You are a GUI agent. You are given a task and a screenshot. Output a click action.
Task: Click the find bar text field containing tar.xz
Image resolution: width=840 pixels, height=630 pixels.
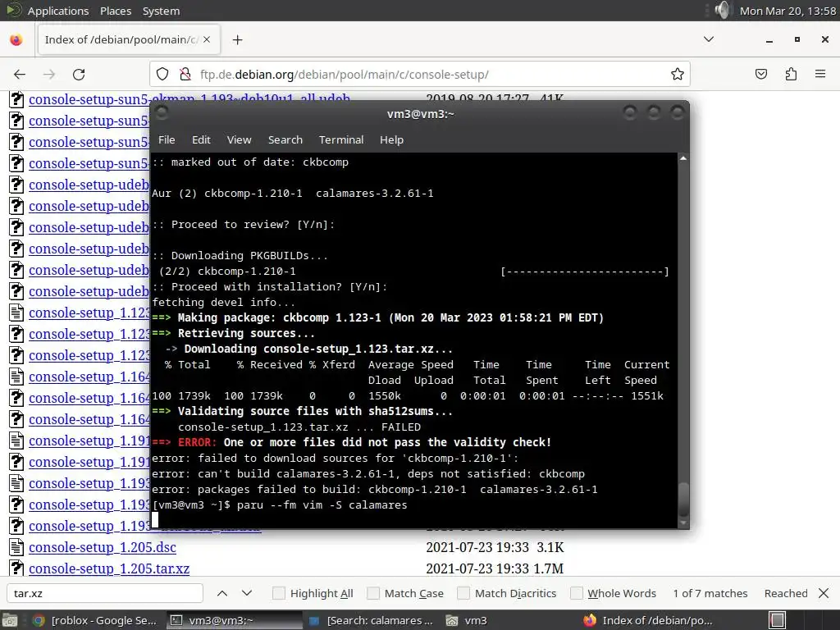point(105,593)
